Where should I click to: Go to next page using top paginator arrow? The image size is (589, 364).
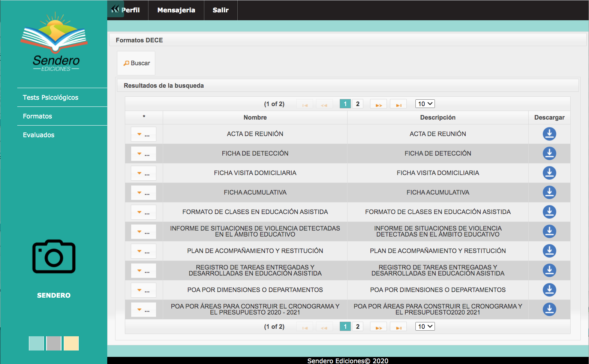coord(378,104)
